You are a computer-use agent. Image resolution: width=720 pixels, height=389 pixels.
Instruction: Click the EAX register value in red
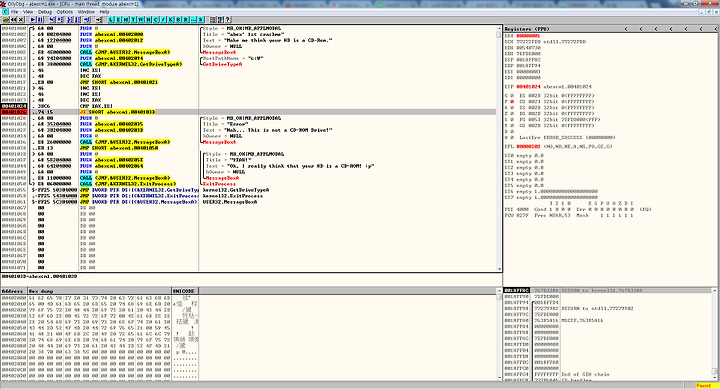tap(528, 35)
